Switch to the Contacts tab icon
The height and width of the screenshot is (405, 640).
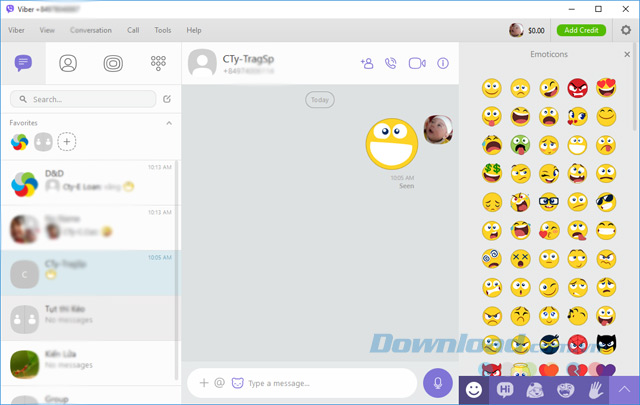coord(68,63)
